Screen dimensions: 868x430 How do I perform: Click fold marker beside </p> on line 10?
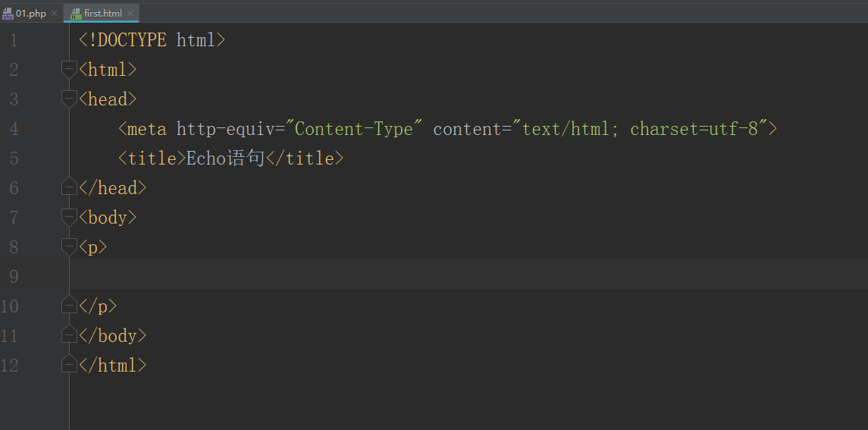click(x=69, y=305)
